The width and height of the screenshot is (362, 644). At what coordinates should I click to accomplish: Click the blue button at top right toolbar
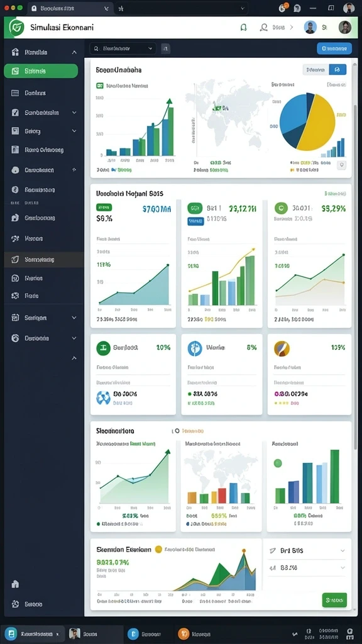[x=334, y=48]
